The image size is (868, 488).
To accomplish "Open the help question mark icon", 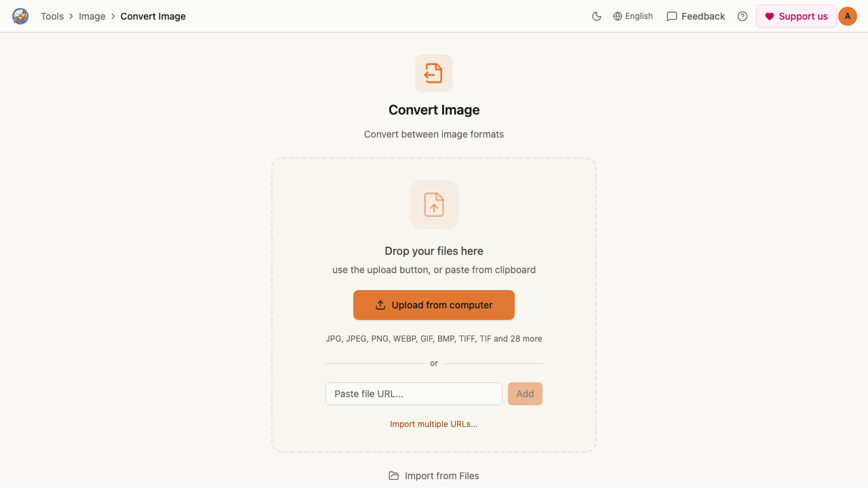I will [743, 16].
